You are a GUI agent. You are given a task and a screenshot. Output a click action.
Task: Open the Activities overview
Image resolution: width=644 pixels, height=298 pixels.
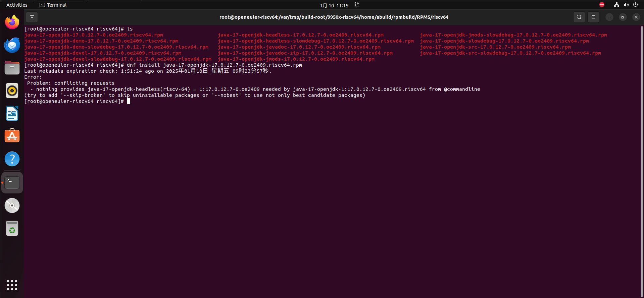coord(17,5)
